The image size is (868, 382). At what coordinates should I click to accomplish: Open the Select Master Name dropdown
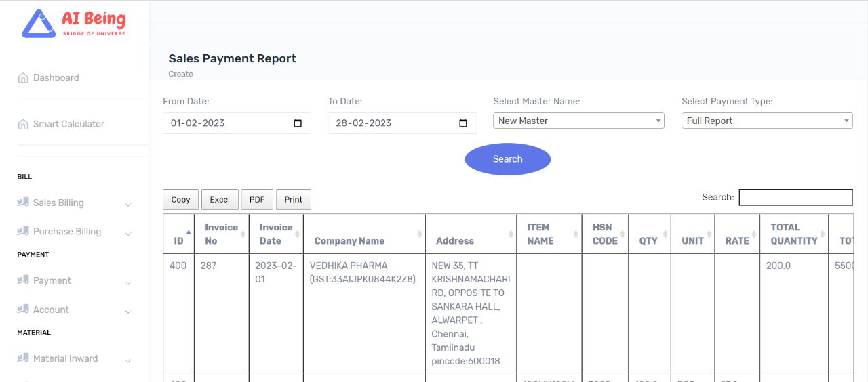[578, 121]
